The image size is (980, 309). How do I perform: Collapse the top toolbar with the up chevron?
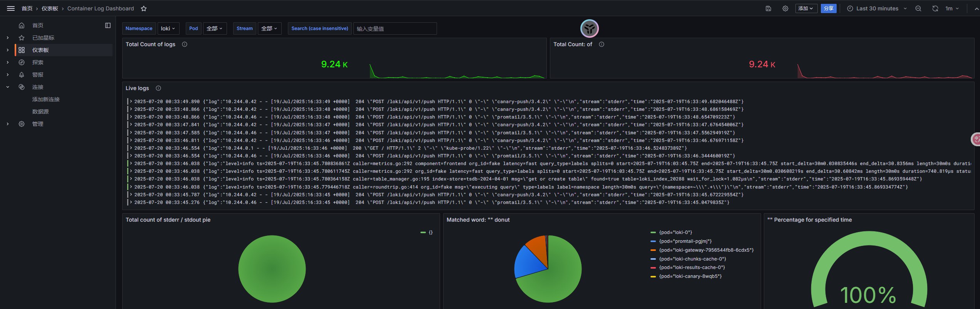pos(977,8)
